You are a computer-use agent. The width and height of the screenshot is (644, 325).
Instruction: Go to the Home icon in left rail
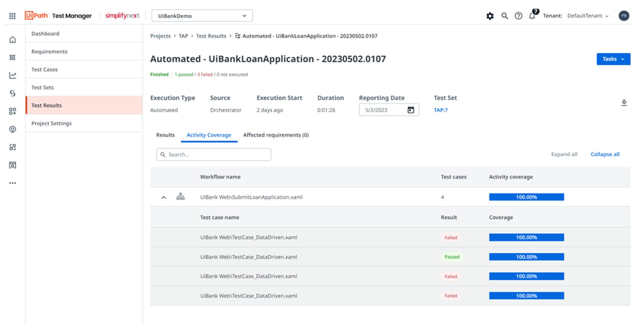coord(13,40)
